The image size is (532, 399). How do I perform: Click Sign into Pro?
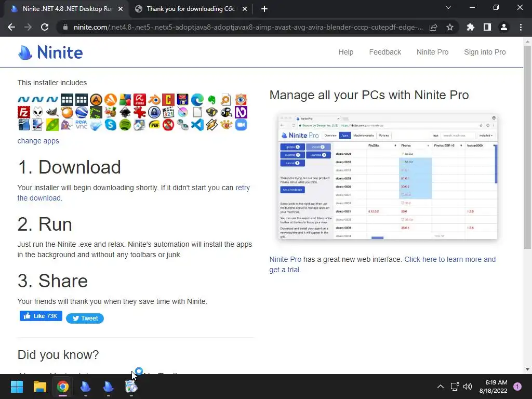485,52
